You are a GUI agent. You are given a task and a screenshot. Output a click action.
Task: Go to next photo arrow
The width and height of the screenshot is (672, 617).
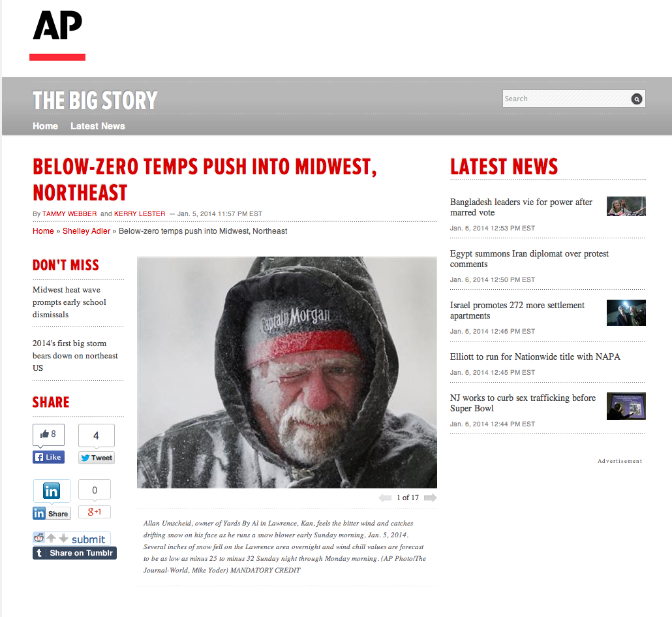click(431, 498)
